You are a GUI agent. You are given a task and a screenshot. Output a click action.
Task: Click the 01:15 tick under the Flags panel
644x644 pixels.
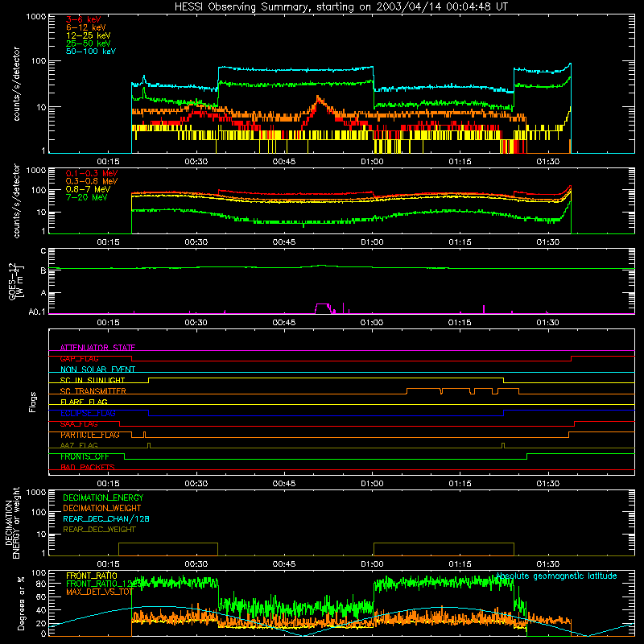point(460,484)
